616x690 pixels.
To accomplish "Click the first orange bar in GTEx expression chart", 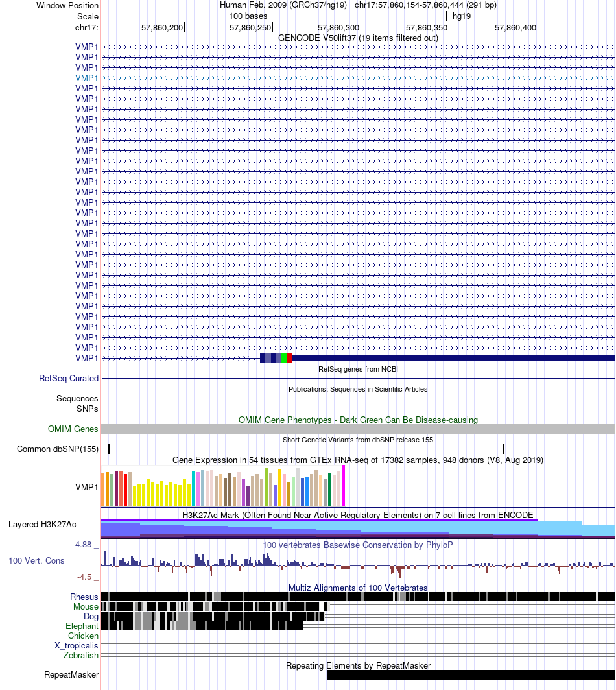I will (x=103, y=490).
